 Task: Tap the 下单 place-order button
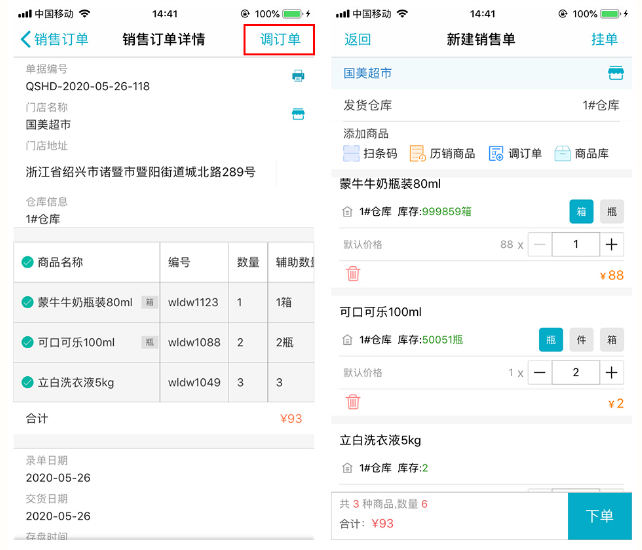(600, 516)
